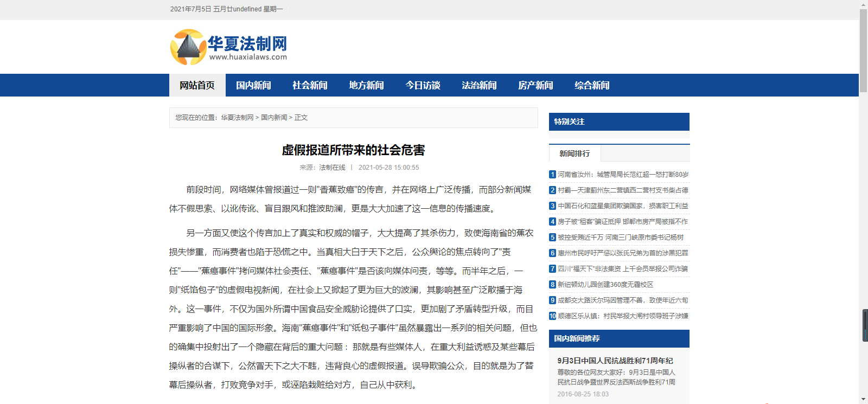Switch to the 综合新闻 section
The image size is (868, 404).
[592, 85]
